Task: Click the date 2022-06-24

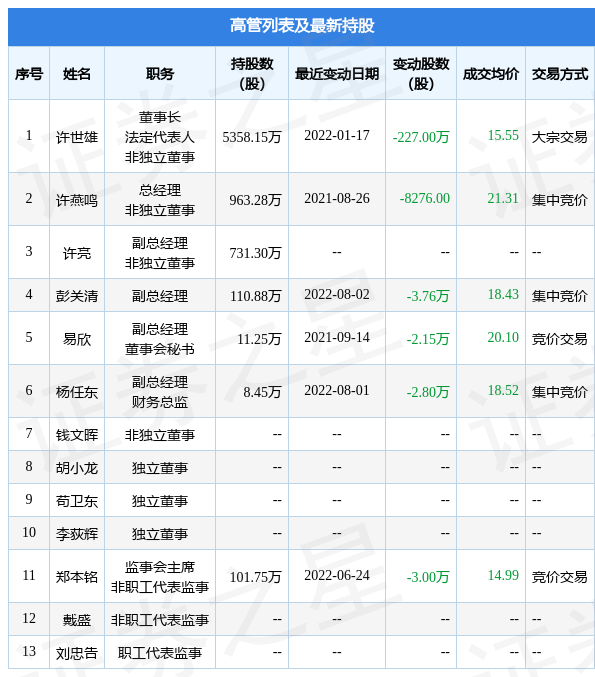Action: tap(337, 576)
